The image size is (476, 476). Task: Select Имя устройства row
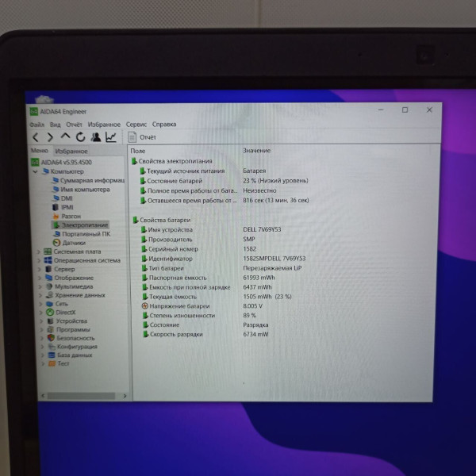(x=167, y=230)
